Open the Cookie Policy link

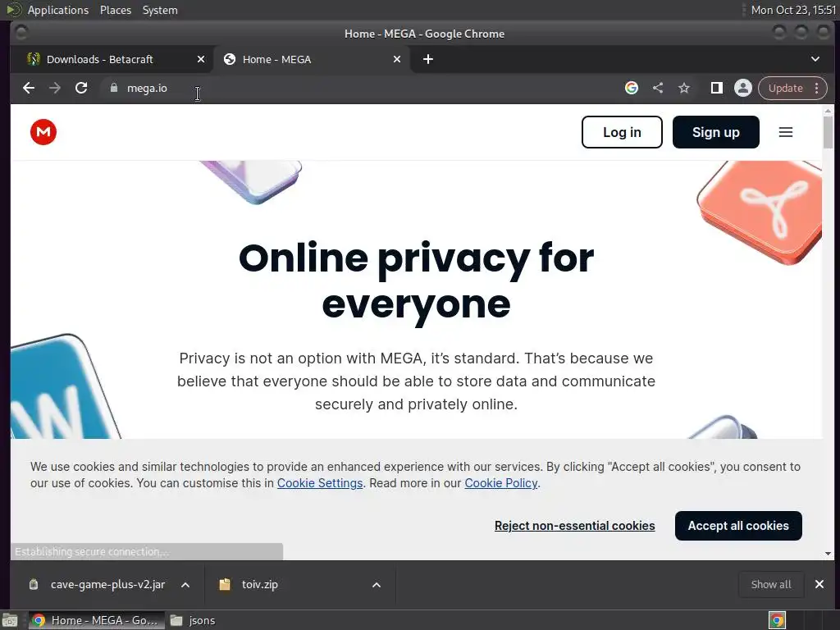[x=501, y=482]
